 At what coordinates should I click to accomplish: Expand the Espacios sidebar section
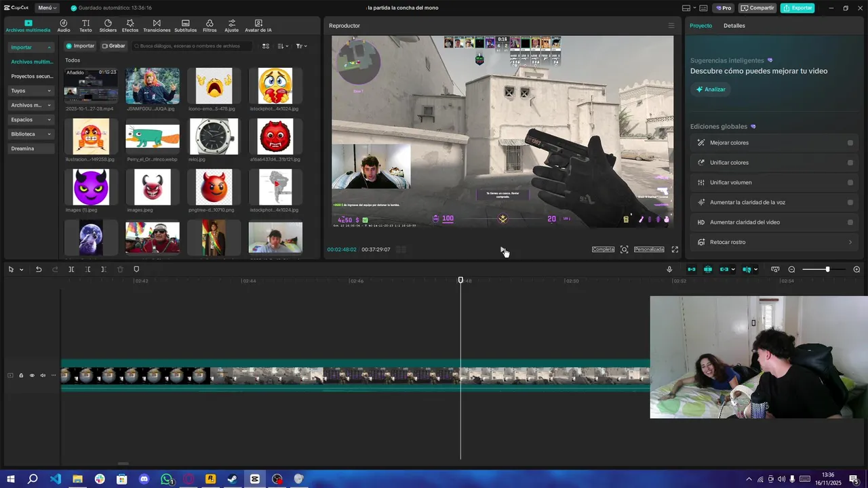click(31, 119)
